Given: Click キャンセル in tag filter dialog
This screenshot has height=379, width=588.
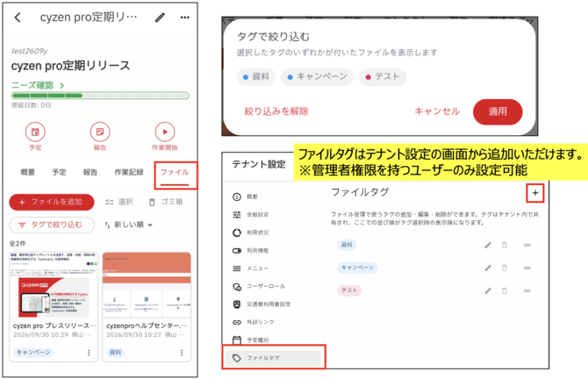Looking at the screenshot, I should [437, 111].
